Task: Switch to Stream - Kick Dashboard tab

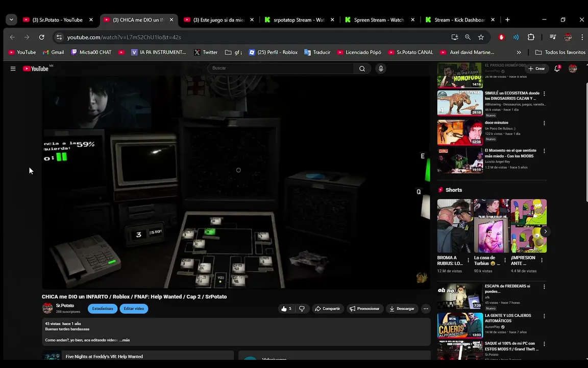Action: 460,20
